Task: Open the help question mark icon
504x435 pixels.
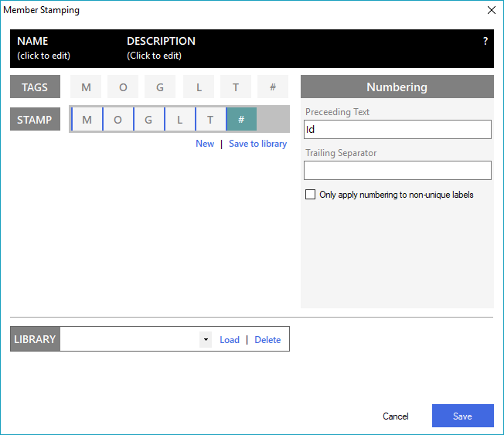Action: [x=485, y=41]
